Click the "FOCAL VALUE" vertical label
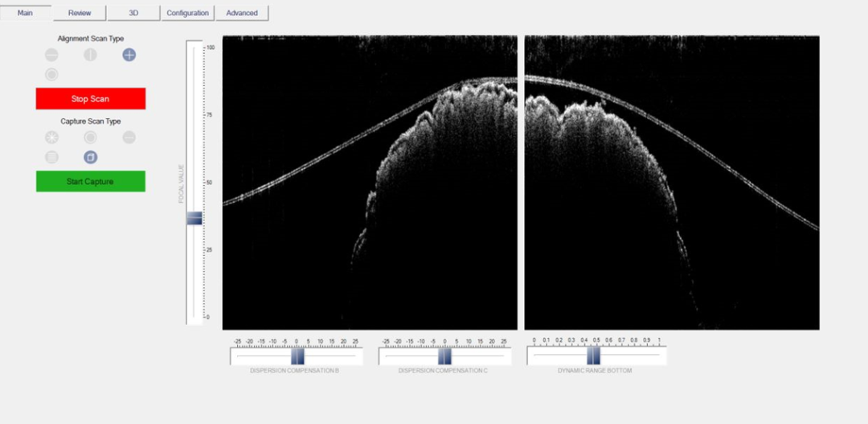This screenshot has width=868, height=424. pyautogui.click(x=181, y=183)
